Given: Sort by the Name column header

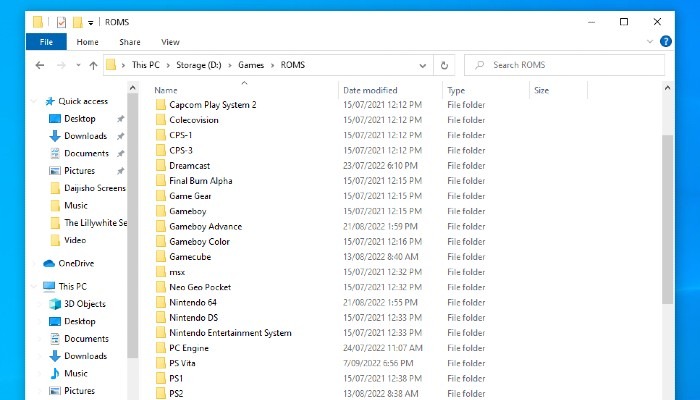Looking at the screenshot, I should point(166,90).
